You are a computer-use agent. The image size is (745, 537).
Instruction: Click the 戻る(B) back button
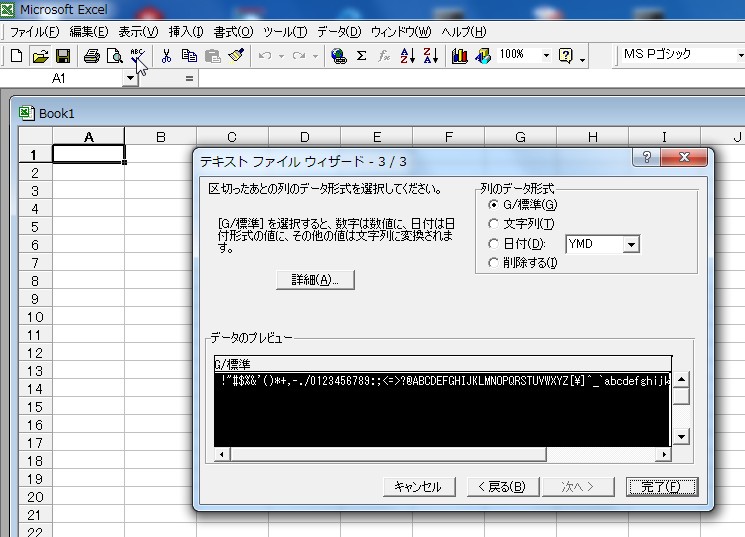[x=503, y=487]
